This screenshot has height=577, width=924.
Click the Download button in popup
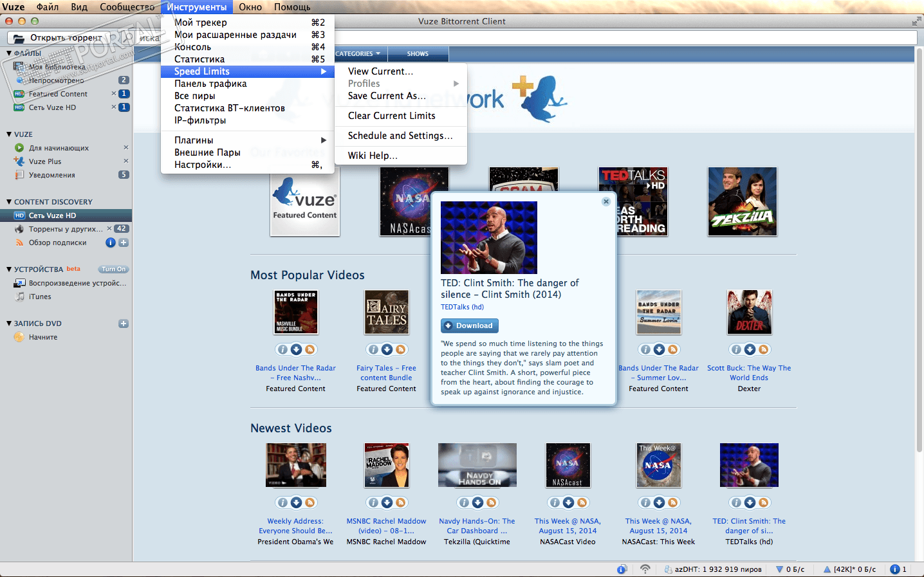[470, 325]
